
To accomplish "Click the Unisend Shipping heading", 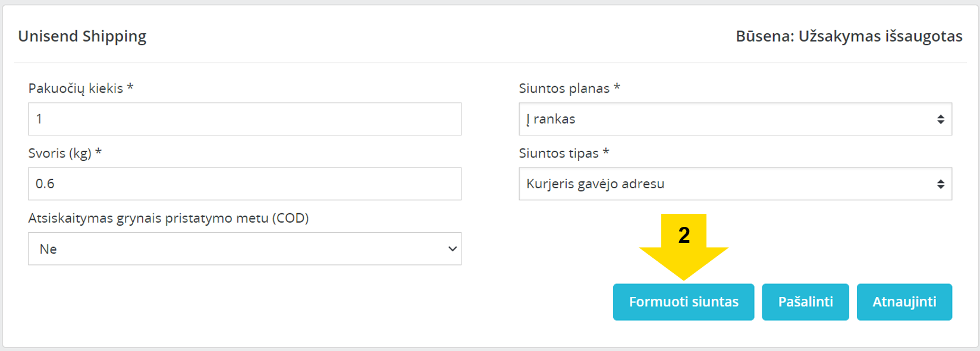I will (x=82, y=36).
